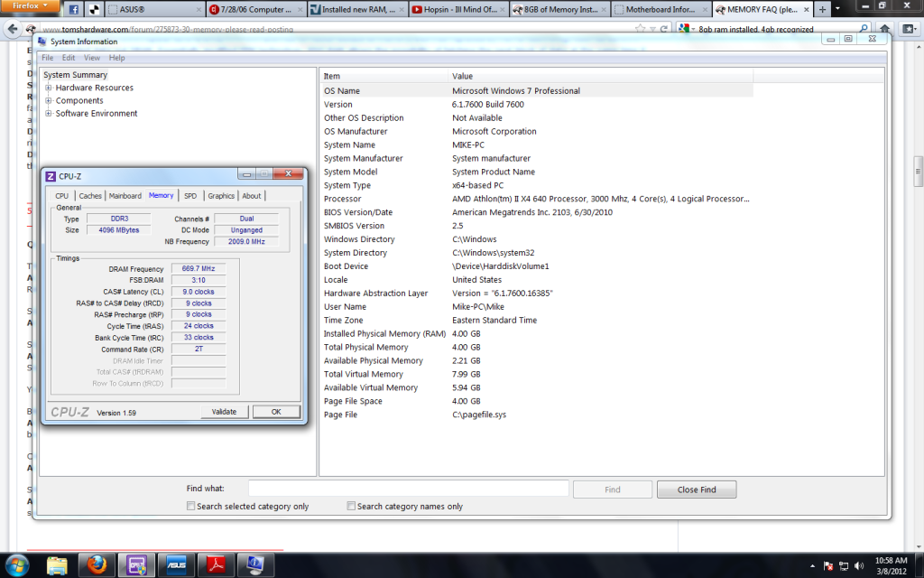The width and height of the screenshot is (924, 578).
Task: Reload the current page in Firefox
Action: pos(664,29)
